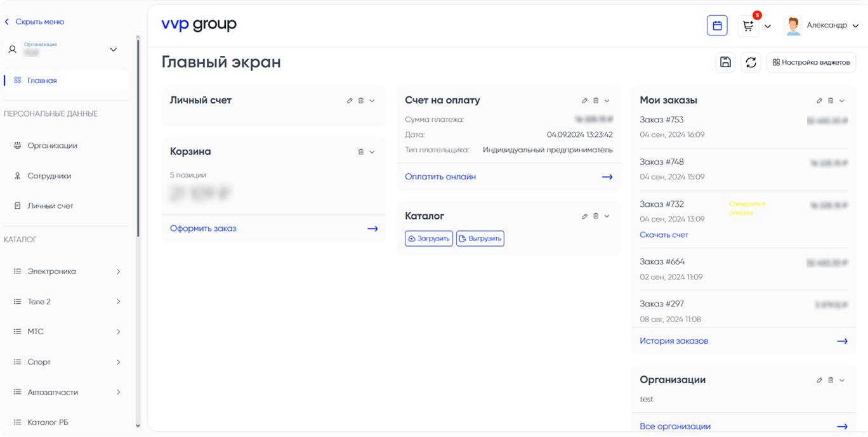This screenshot has height=437, width=868.
Task: Click the refresh widgets icon
Action: [x=751, y=62]
